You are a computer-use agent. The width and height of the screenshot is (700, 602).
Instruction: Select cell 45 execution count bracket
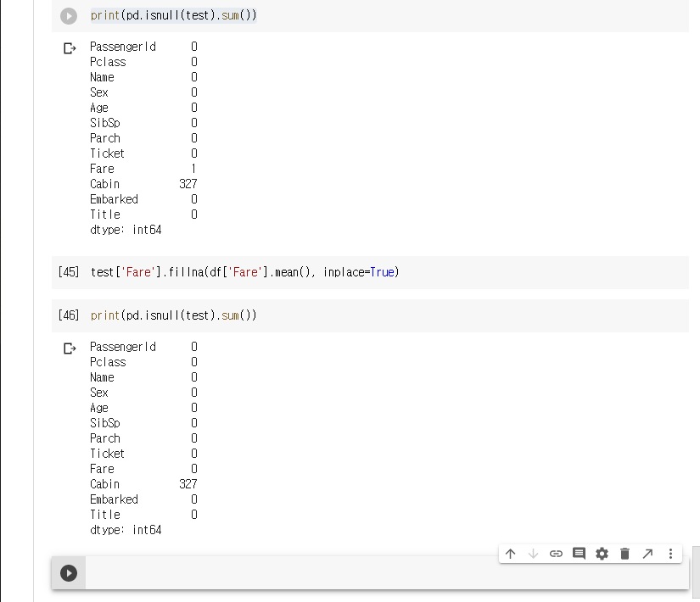tap(69, 272)
